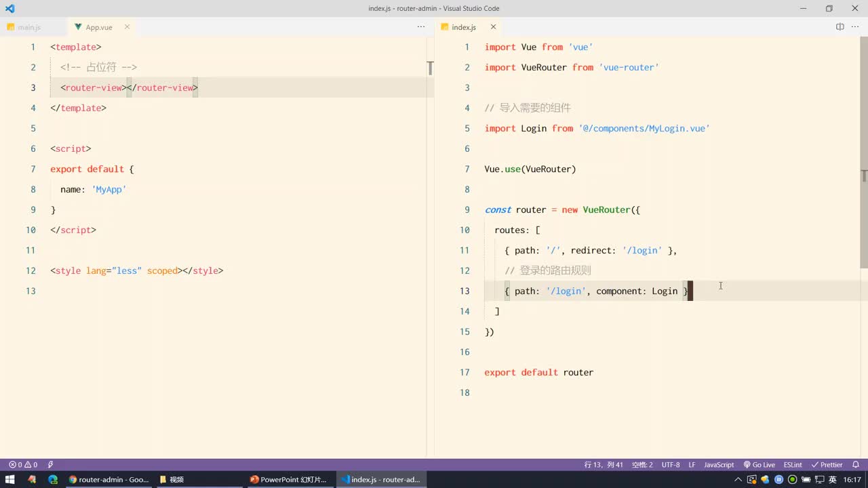The height and width of the screenshot is (488, 868).
Task: Click the paused blue tray icon
Action: 778,479
